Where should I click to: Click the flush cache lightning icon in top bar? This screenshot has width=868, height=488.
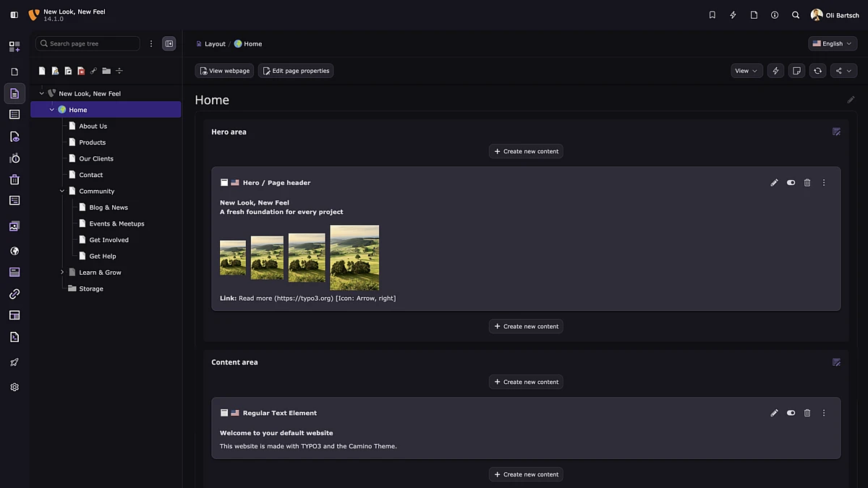click(733, 14)
